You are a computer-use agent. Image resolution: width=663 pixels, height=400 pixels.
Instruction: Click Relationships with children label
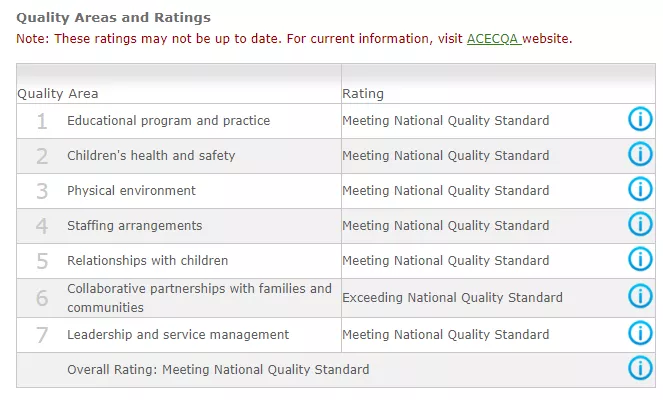[x=148, y=261]
